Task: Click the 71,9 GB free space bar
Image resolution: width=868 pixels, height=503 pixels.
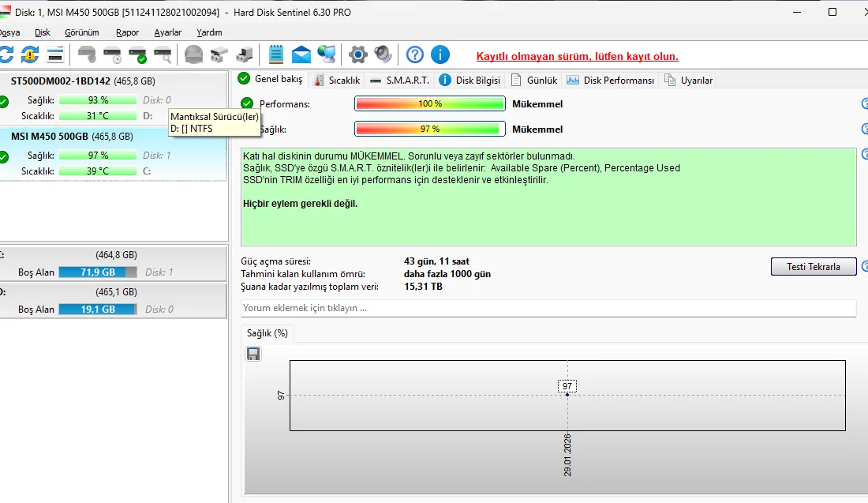Action: (97, 272)
